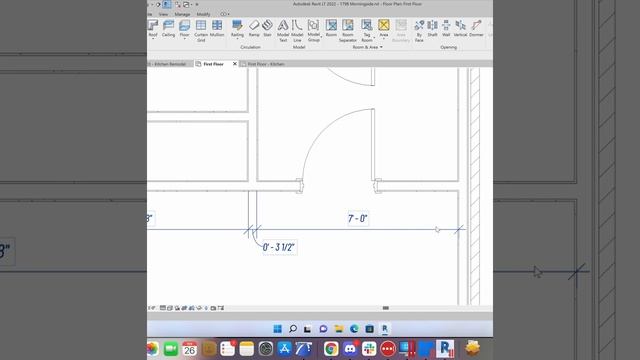This screenshot has width=640, height=360.
Task: Open Microsoft Store from Windows taskbar
Action: coord(369,329)
